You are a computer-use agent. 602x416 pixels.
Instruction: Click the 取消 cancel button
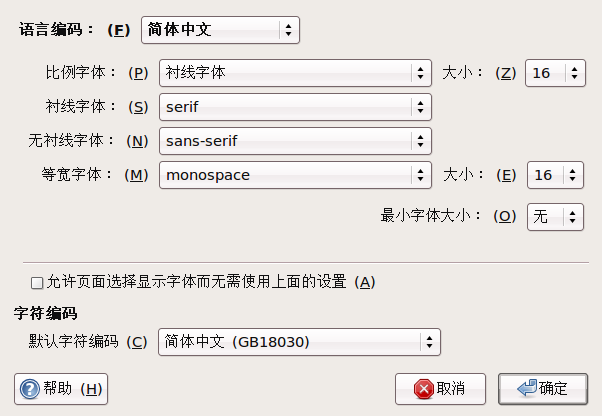tap(440, 389)
